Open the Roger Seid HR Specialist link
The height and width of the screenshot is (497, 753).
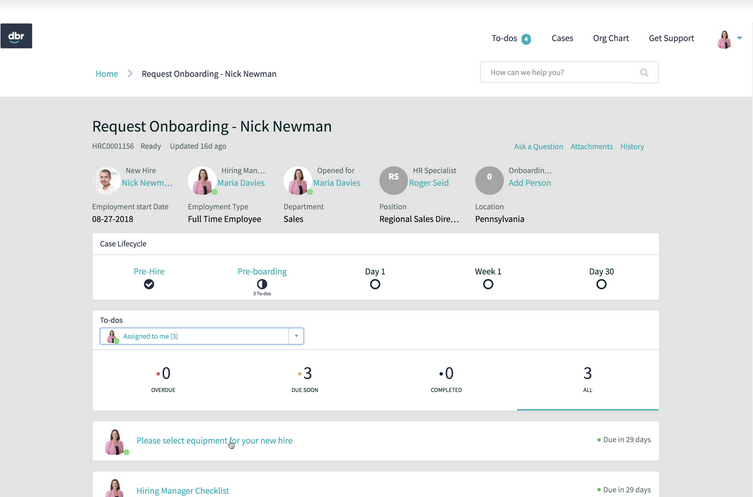point(429,183)
